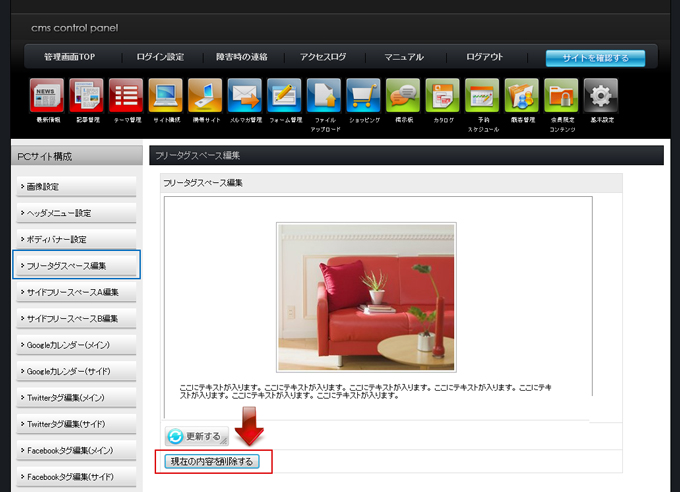Image resolution: width=680 pixels, height=492 pixels.
Task: Expand 画像設定 in the sidebar
Action: (x=76, y=187)
